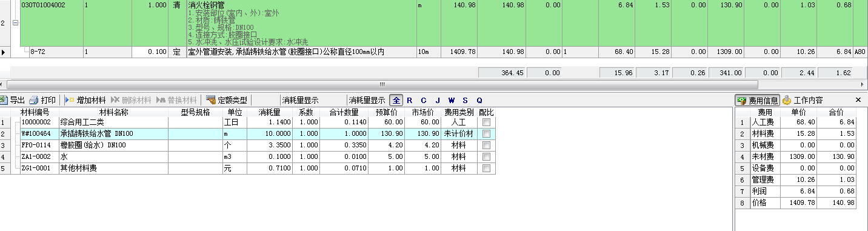
Task: Click the 人工 cost category cell
Action: [458, 122]
